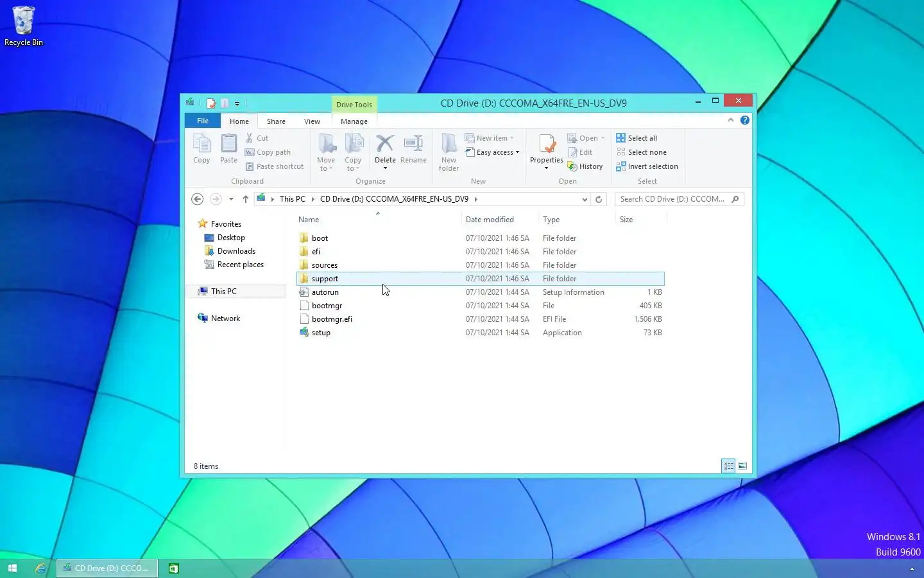This screenshot has height=578, width=924.
Task: Click Paste shortcut in the ribbon
Action: click(x=275, y=166)
